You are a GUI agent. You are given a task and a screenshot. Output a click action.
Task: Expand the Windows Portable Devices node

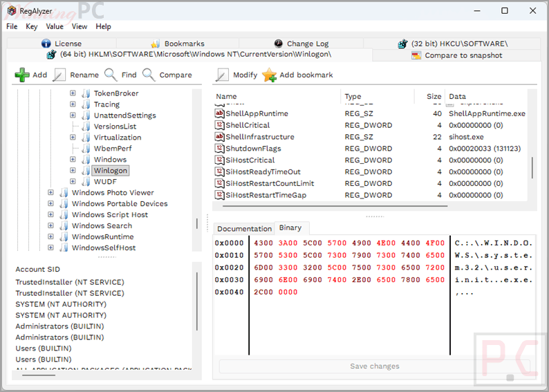point(50,203)
